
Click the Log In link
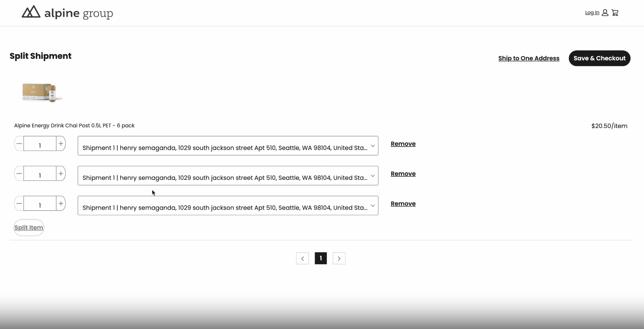pyautogui.click(x=592, y=13)
